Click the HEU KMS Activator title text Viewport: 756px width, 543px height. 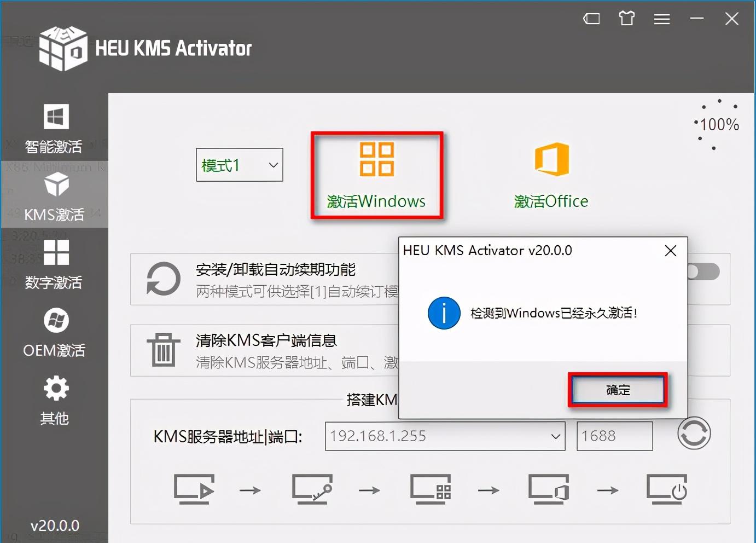point(173,48)
